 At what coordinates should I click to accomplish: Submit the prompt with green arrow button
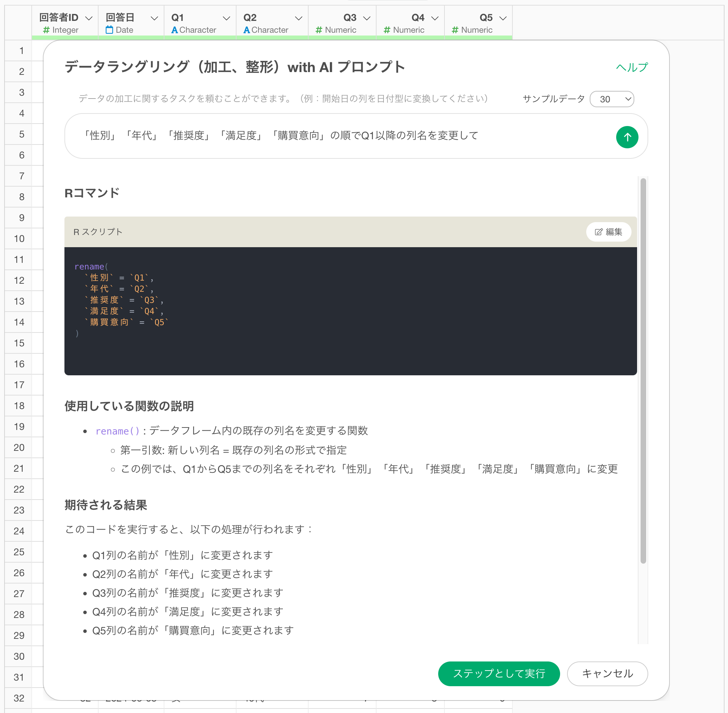coord(627,137)
